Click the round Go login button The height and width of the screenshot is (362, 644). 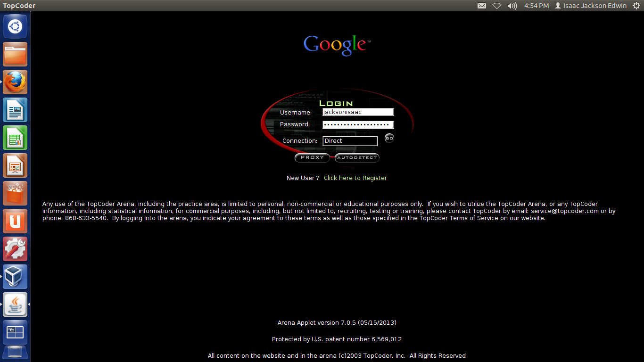pyautogui.click(x=389, y=138)
